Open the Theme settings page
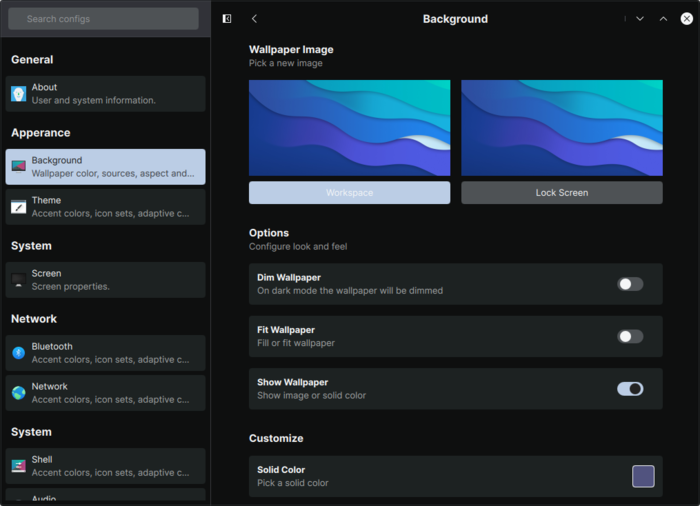The width and height of the screenshot is (700, 506). [105, 207]
